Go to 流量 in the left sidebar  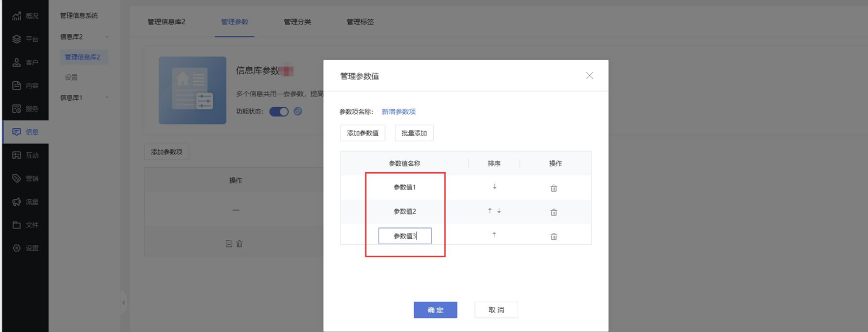click(x=25, y=201)
